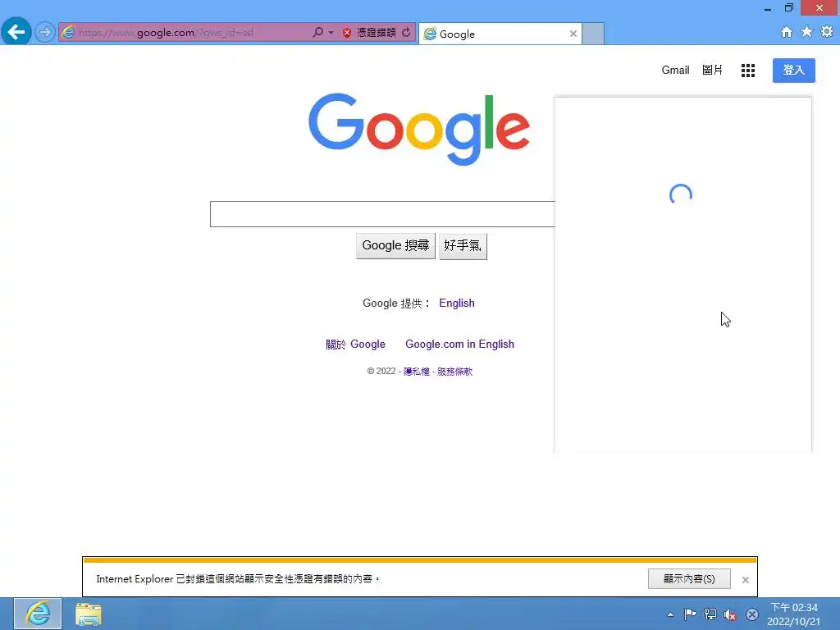The image size is (840, 630).
Task: Click the tray circled-X status icon
Action: coord(752,614)
